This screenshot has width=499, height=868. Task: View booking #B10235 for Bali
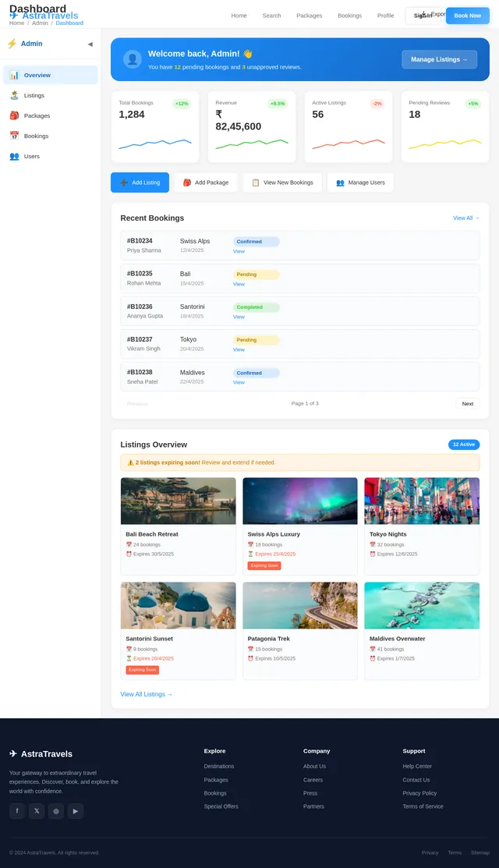pos(239,284)
